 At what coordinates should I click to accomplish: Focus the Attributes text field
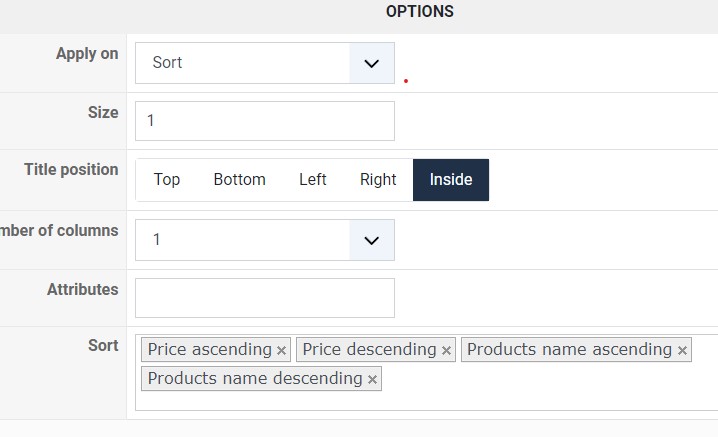coord(264,298)
